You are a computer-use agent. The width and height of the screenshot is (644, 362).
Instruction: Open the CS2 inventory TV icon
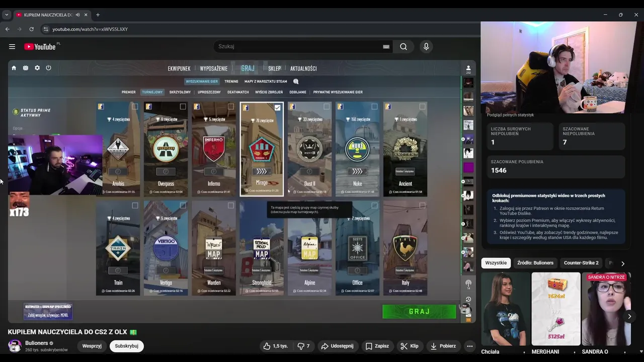(26, 68)
